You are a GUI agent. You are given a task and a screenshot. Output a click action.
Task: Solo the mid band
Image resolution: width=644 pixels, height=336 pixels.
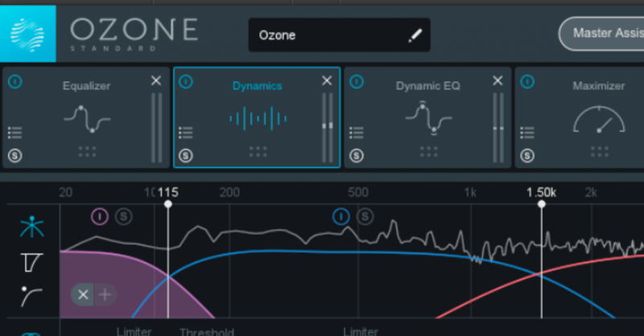click(x=365, y=216)
